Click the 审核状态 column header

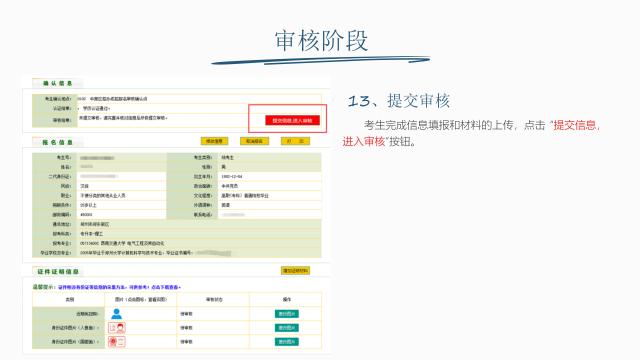(214, 300)
